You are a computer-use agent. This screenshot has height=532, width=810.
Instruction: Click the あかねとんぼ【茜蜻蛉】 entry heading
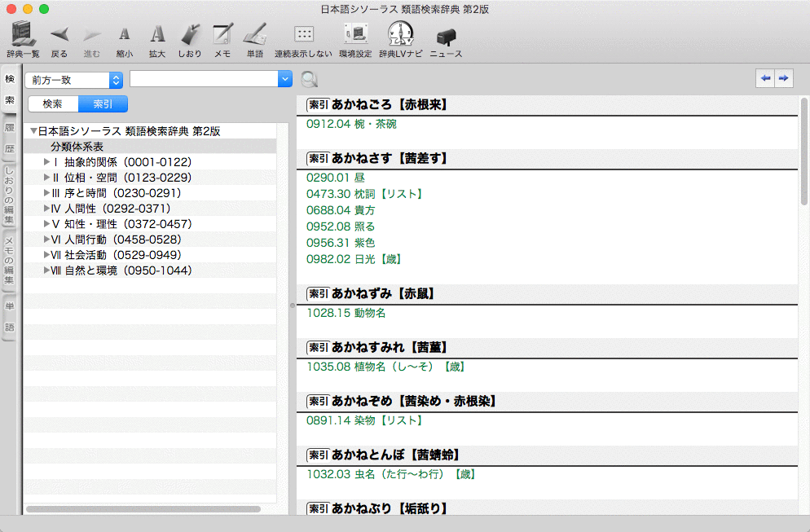click(x=396, y=455)
